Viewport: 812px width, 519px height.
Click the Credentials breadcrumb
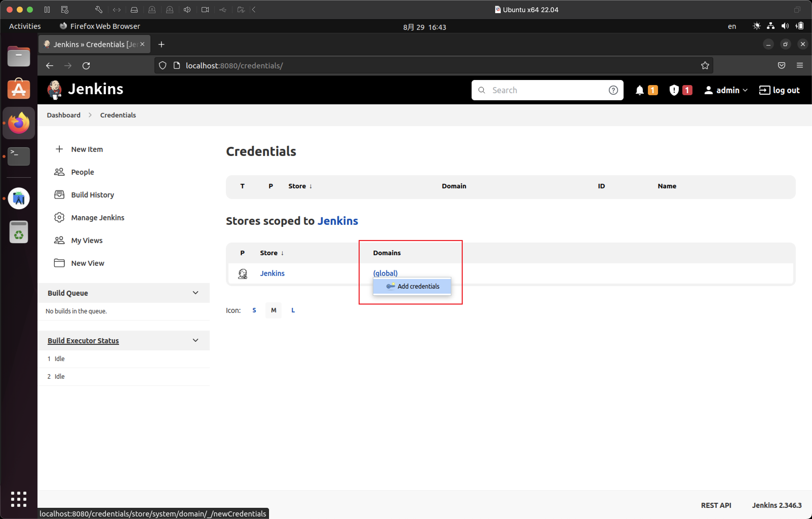[x=118, y=115]
